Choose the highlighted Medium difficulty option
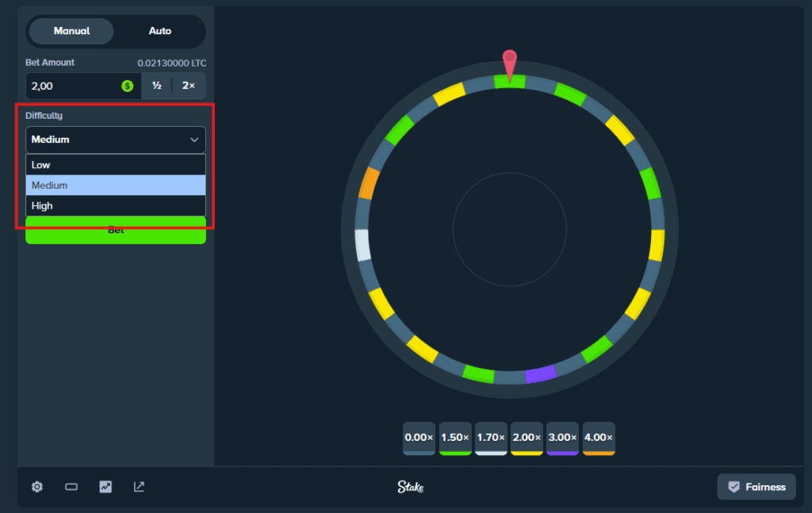The height and width of the screenshot is (513, 812). 116,185
